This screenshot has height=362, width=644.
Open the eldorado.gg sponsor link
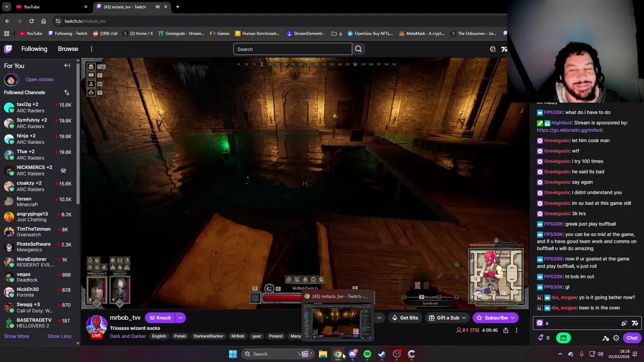tap(570, 130)
